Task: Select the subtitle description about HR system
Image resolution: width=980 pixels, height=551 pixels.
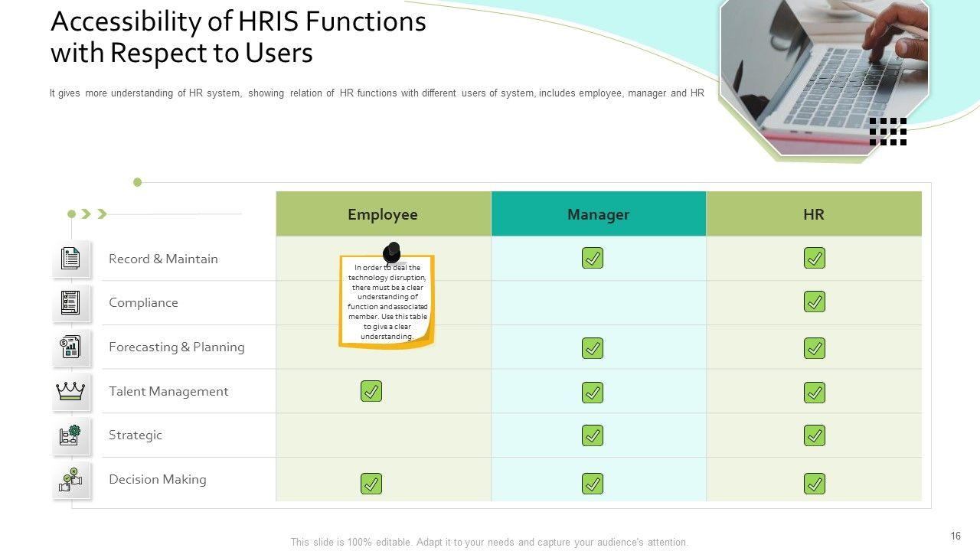Action: pyautogui.click(x=377, y=93)
